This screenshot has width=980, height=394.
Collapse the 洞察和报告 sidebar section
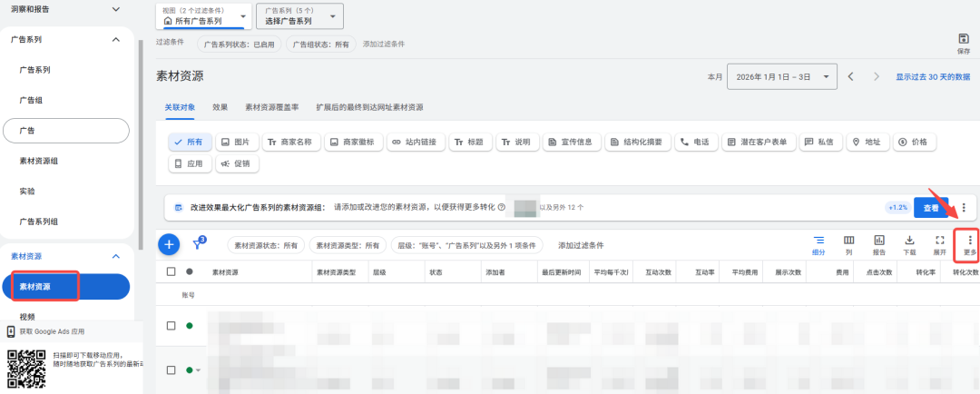pos(115,9)
